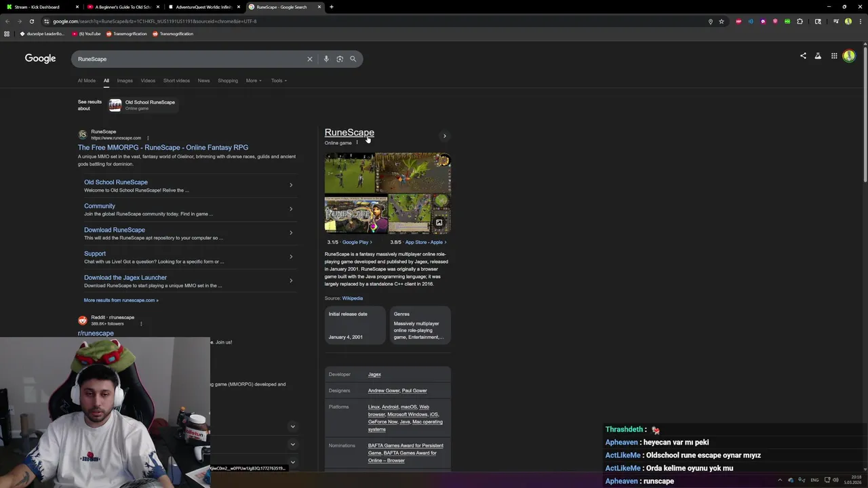Screen dimensions: 868x488
Task: Open more options for Reddit result
Action: [141, 324]
